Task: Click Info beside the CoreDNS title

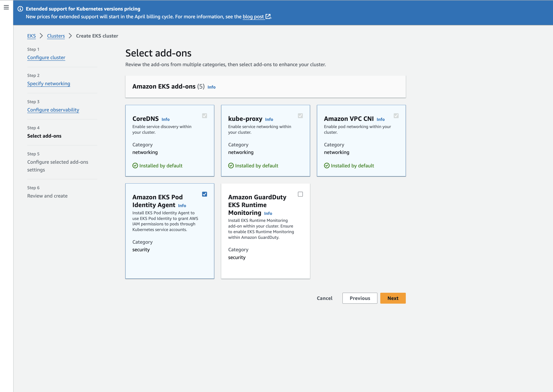Action: (x=166, y=119)
